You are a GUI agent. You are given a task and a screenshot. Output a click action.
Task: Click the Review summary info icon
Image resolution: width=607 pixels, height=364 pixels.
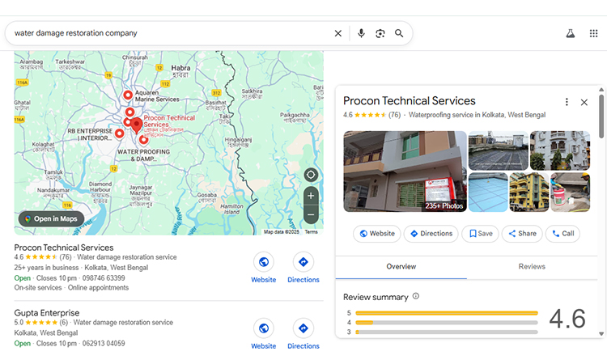coord(416,296)
